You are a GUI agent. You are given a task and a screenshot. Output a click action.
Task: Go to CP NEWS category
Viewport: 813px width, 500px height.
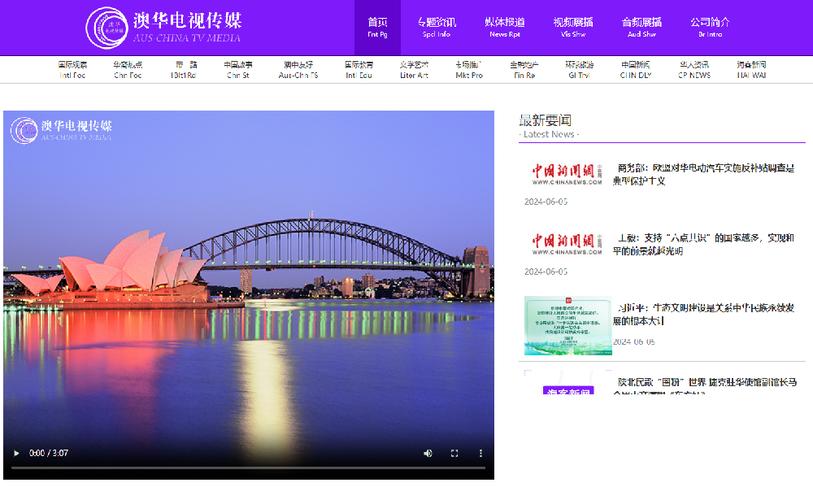(694, 70)
